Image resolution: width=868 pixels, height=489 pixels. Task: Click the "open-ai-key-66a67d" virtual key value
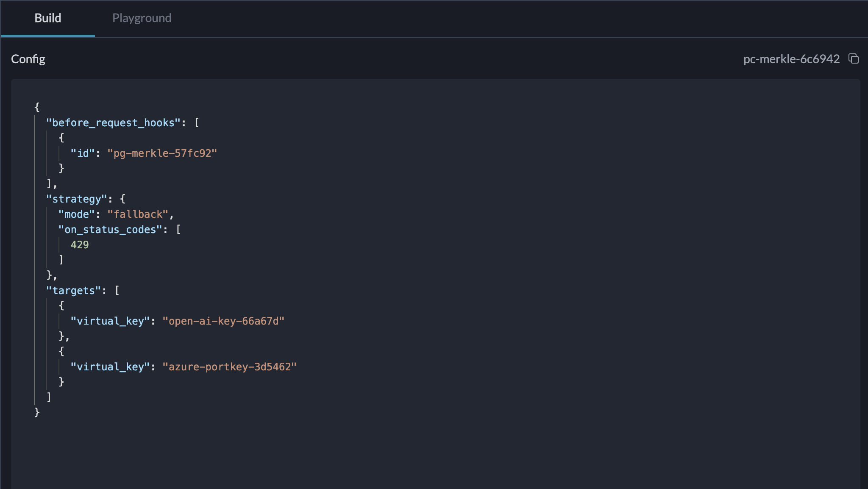pyautogui.click(x=223, y=321)
